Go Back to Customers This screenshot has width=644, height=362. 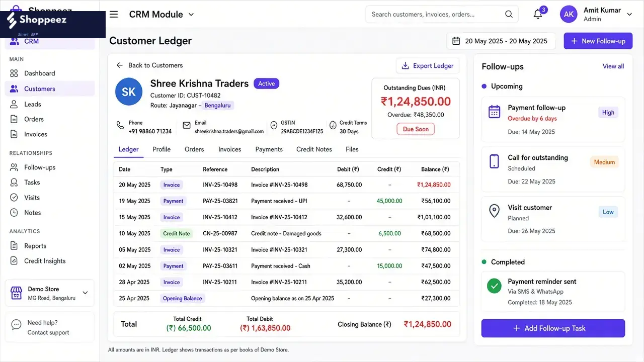click(149, 65)
